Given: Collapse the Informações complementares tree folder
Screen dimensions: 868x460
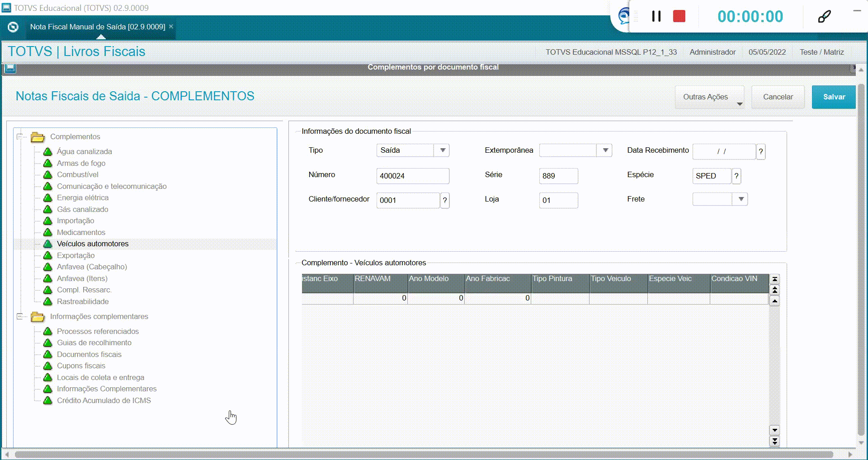Looking at the screenshot, I should point(19,316).
